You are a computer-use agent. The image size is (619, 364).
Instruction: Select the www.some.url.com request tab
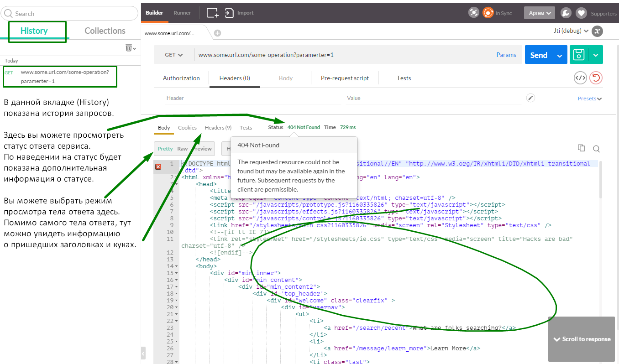pyautogui.click(x=169, y=33)
